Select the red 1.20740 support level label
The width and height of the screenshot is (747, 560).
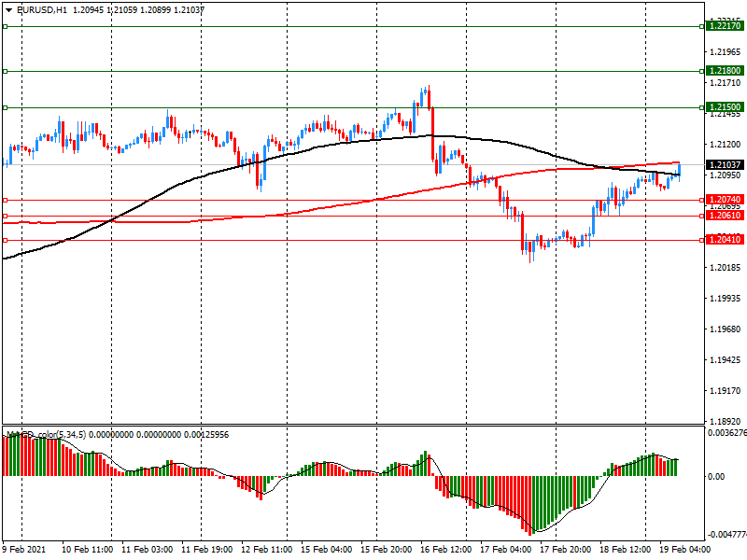tap(725, 200)
